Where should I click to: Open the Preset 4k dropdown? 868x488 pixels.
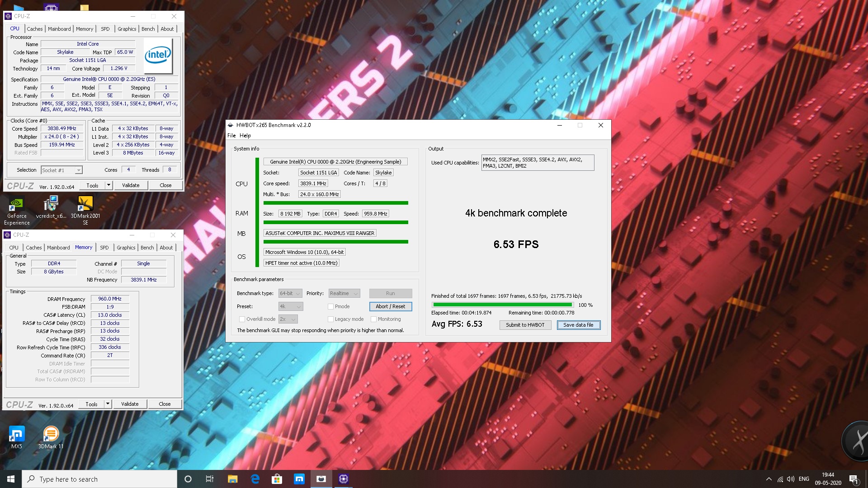[x=291, y=307]
